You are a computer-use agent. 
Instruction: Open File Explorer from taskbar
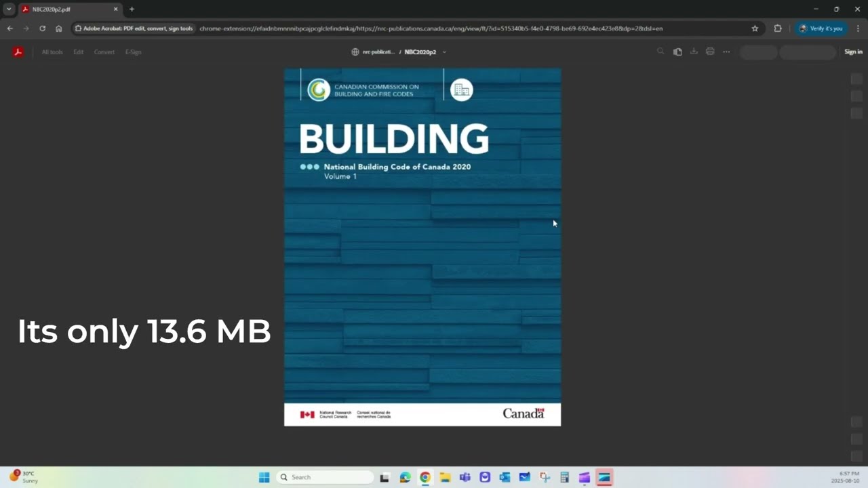[x=445, y=477]
